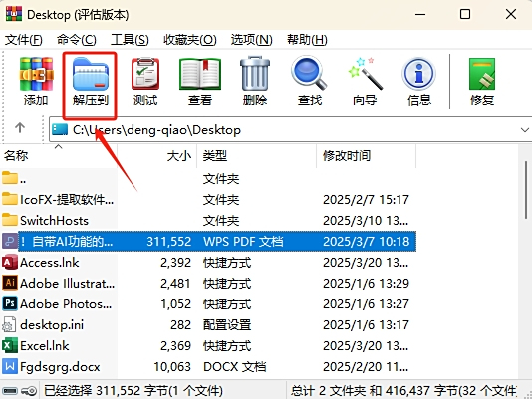Open the 收藏夹(O) menu
Viewport: 532px width, 399px height.
[190, 40]
